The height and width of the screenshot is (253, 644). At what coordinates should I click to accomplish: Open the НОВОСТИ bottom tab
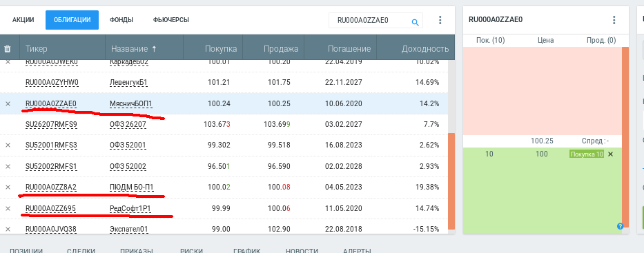302,250
